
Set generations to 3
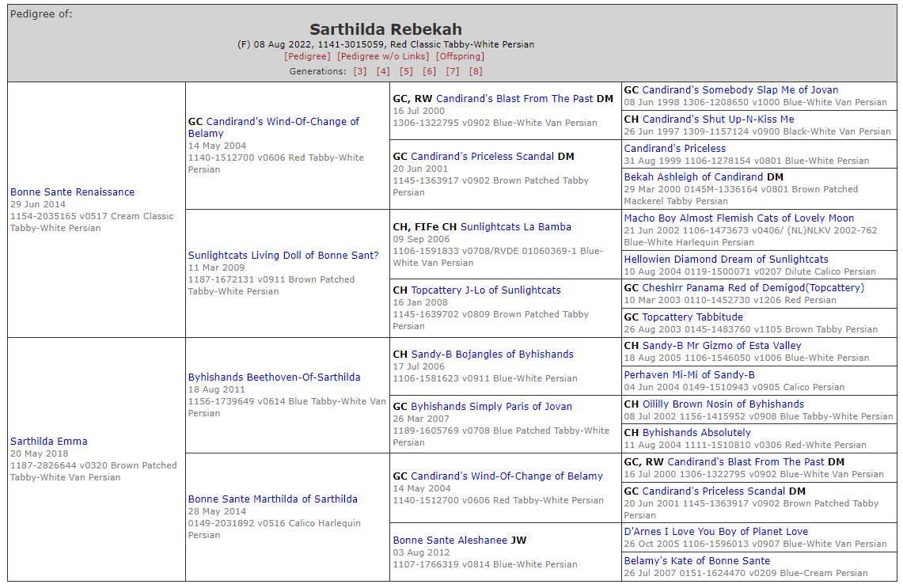360,71
